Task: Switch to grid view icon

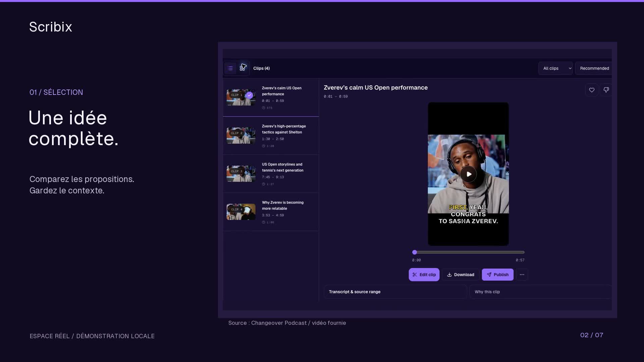Action: [242, 68]
